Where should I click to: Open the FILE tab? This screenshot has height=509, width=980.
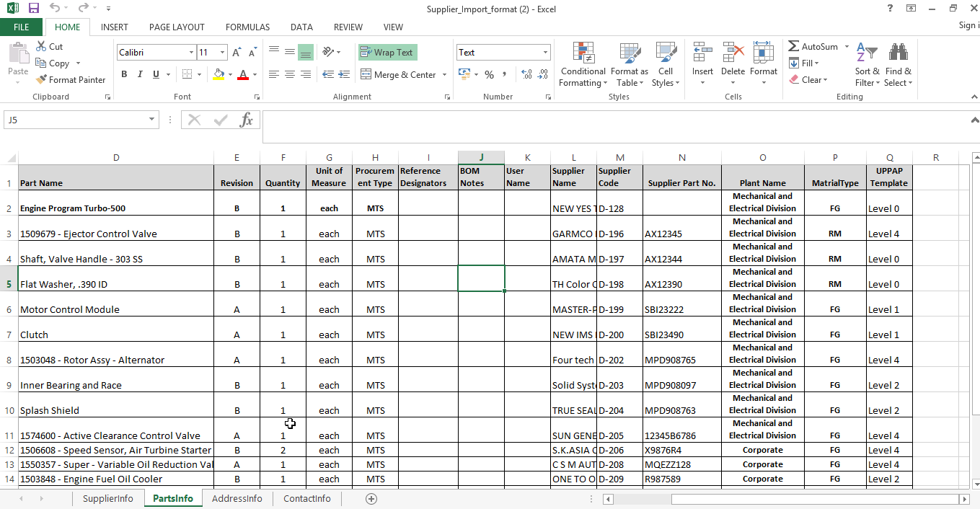click(22, 27)
